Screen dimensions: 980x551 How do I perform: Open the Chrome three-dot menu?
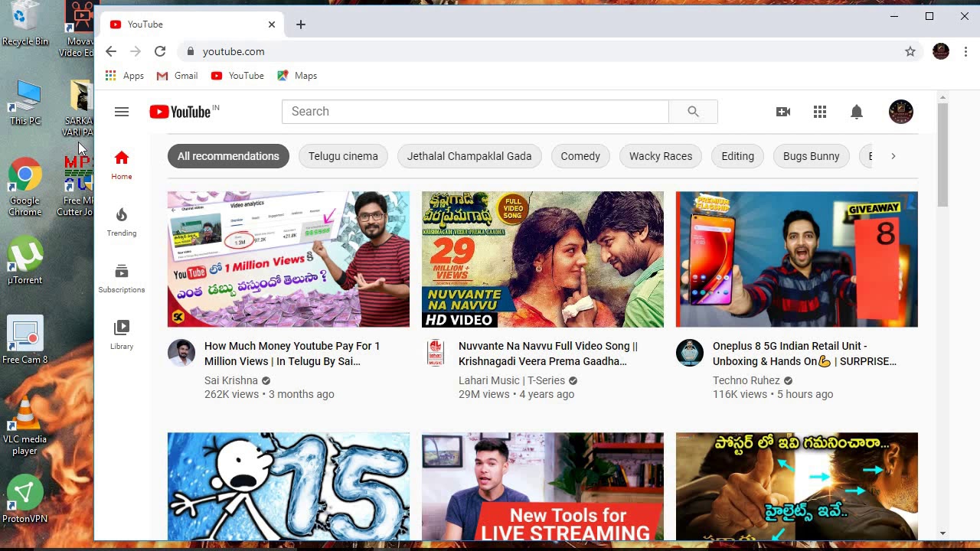click(965, 51)
